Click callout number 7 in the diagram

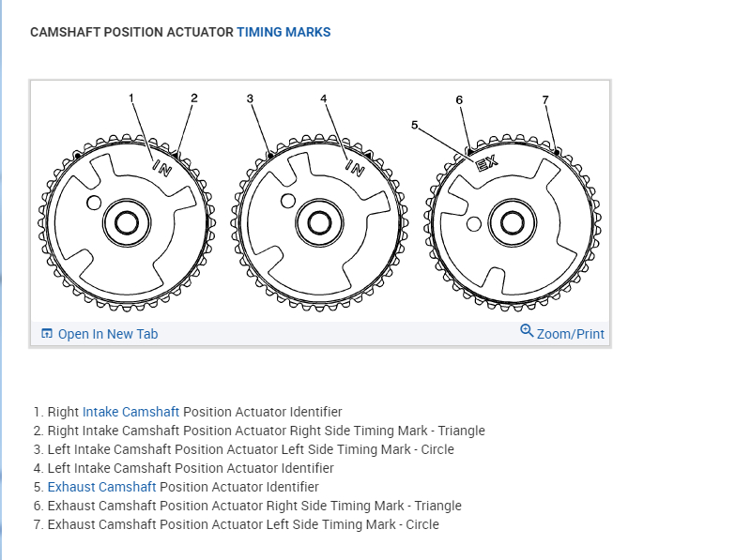point(545,99)
